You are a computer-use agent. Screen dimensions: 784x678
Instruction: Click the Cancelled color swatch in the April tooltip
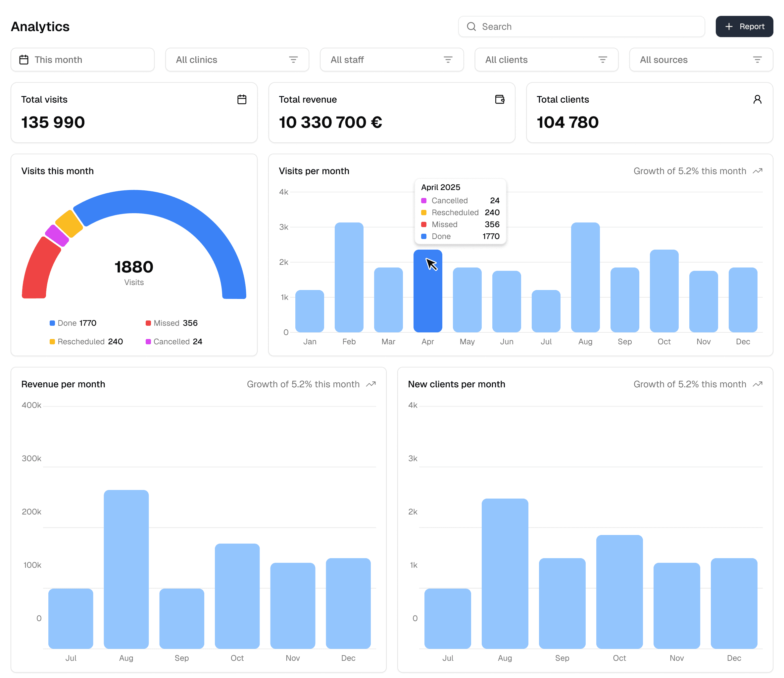click(x=424, y=201)
